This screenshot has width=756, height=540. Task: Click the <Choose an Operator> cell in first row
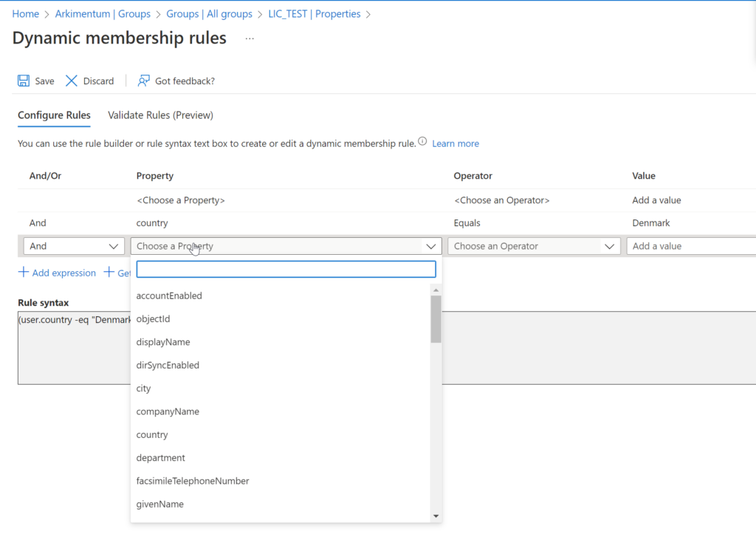[501, 200]
